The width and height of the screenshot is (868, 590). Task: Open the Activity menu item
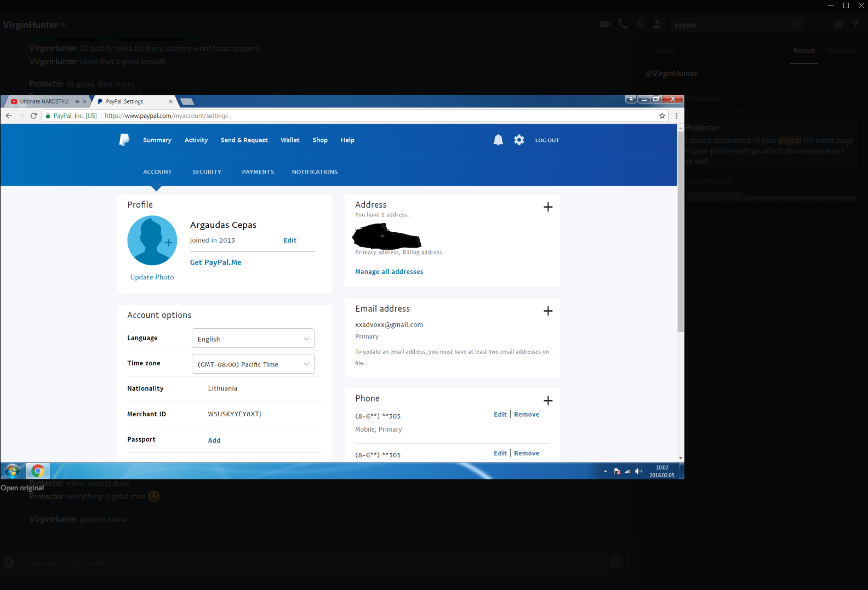(x=196, y=140)
